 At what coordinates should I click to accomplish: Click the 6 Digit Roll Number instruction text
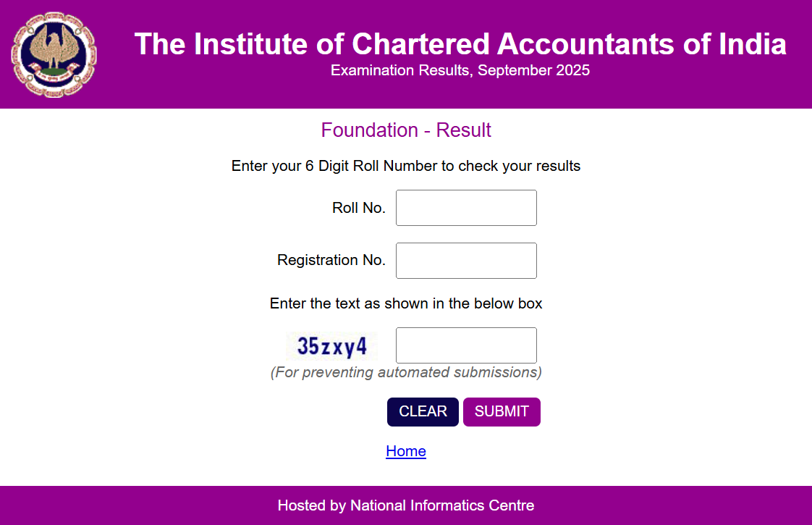[x=406, y=166]
